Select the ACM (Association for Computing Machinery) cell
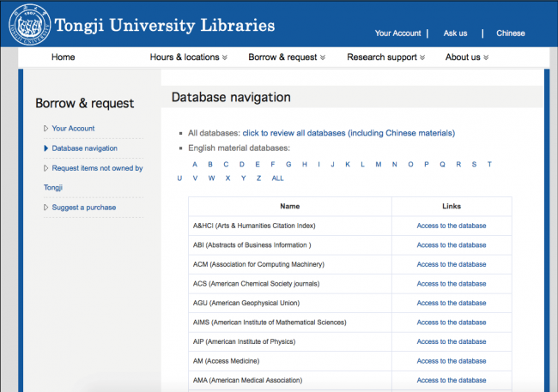The width and height of the screenshot is (558, 392). point(289,264)
